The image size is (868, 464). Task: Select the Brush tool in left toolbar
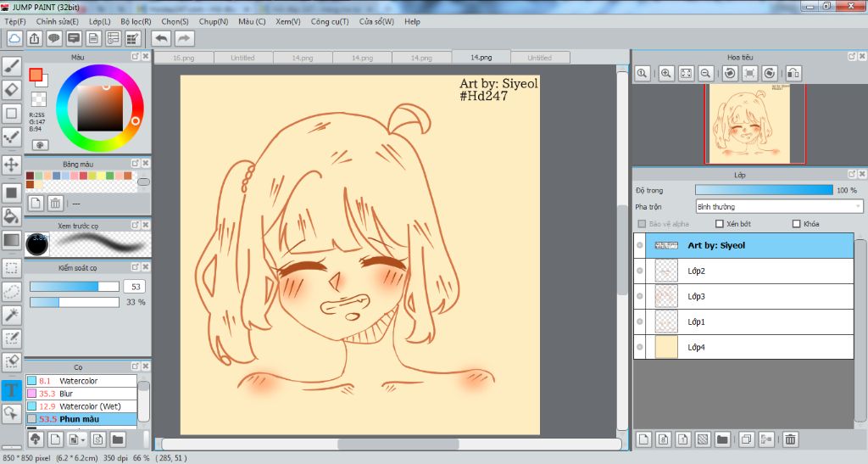coord(12,66)
